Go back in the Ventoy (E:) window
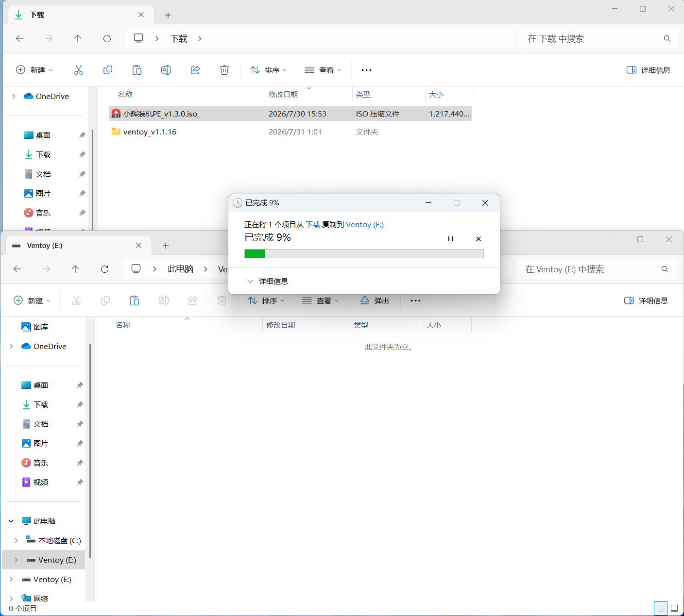Viewport: 684px width, 616px height. tap(17, 269)
